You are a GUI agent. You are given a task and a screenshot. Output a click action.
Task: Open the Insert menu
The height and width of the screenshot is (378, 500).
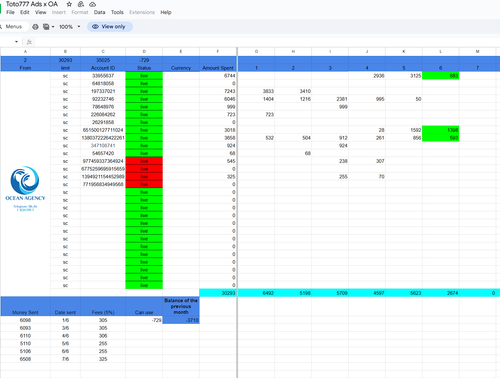tap(59, 12)
